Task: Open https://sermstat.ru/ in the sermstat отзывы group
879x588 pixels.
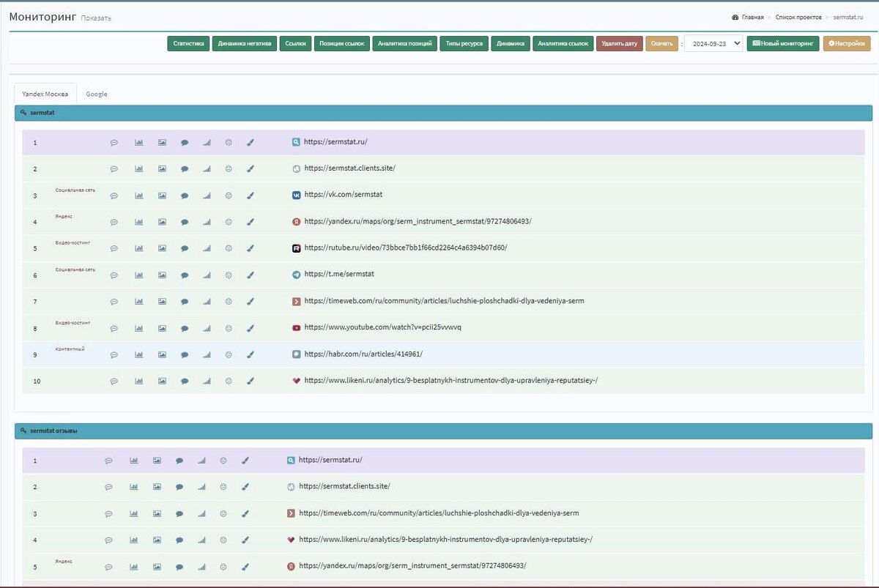Action: 330,460
